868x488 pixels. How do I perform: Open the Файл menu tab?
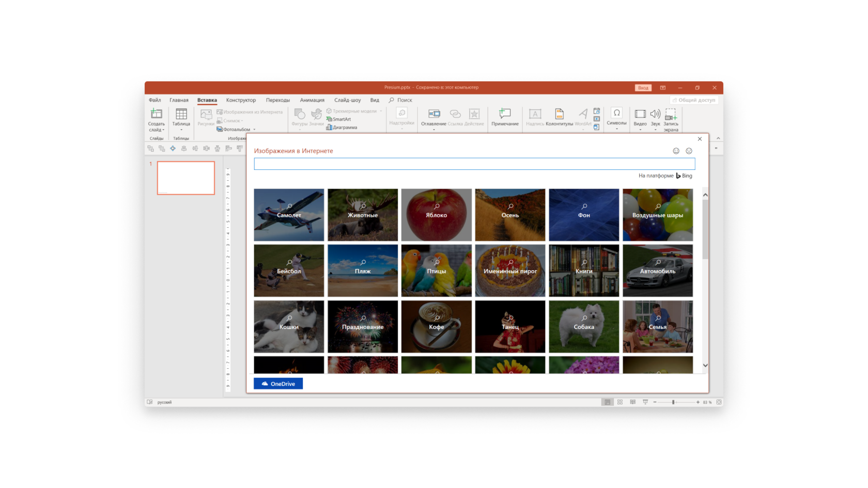155,100
